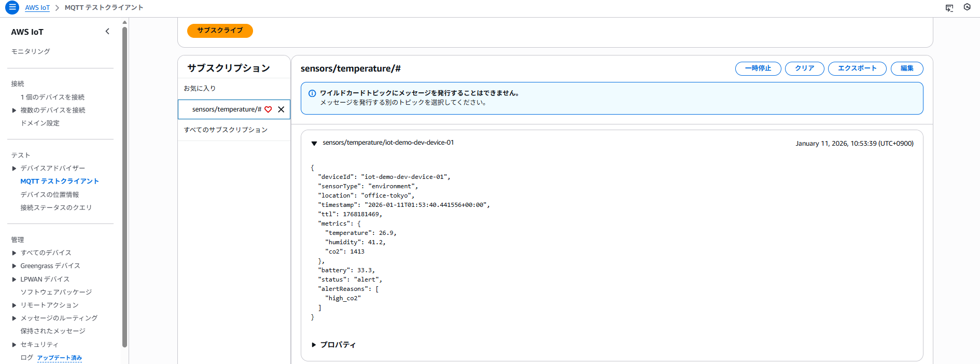The height and width of the screenshot is (364, 980).
Task: Click the hexagon settings icon at top right
Action: (967, 7)
